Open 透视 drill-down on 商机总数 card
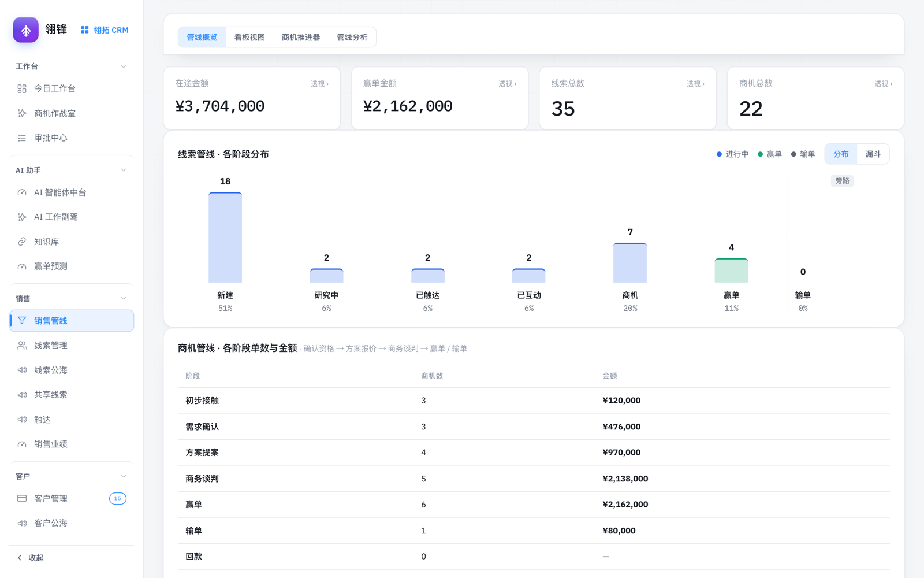This screenshot has width=924, height=578. pyautogui.click(x=883, y=84)
